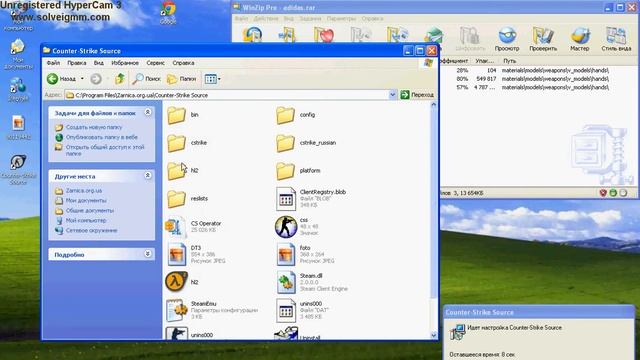The width and height of the screenshot is (640, 360).
Task: Select the SteamEmu configuration file
Action: point(176,310)
